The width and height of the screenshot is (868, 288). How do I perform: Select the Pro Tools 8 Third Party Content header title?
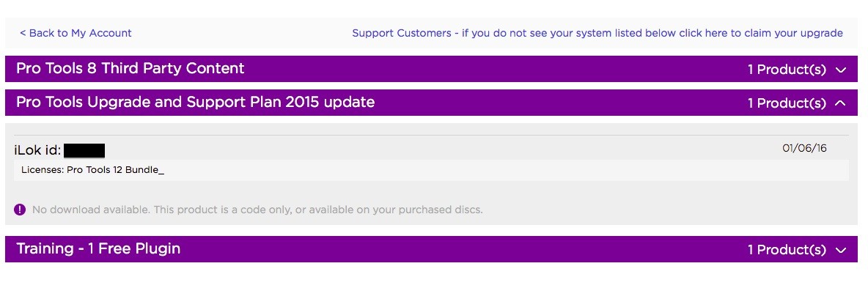click(x=130, y=69)
